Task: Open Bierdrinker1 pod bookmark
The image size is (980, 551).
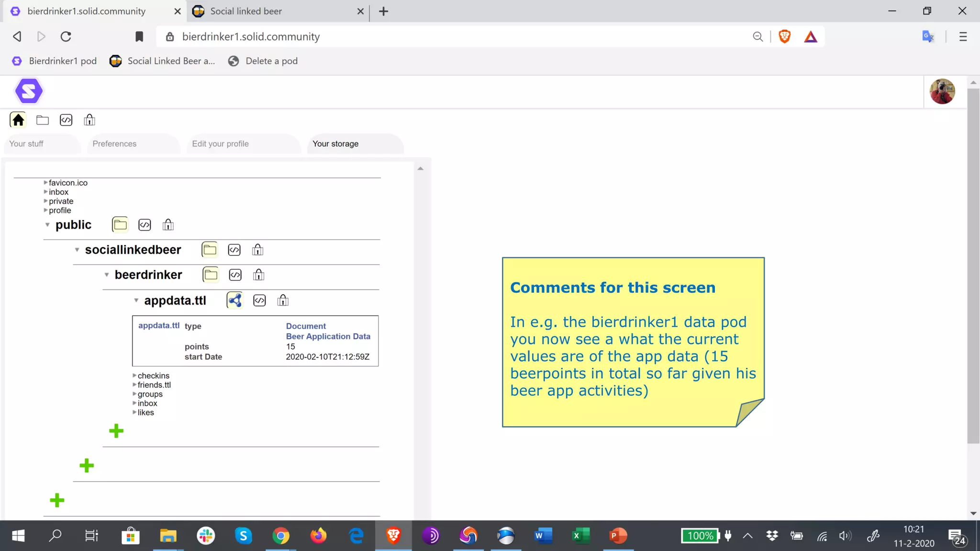Action: [54, 61]
